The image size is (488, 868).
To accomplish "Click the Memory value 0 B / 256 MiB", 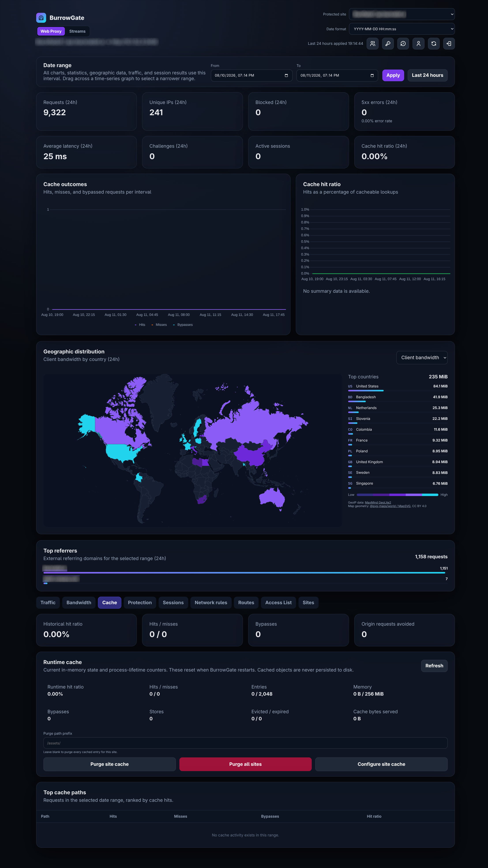I will tap(368, 694).
